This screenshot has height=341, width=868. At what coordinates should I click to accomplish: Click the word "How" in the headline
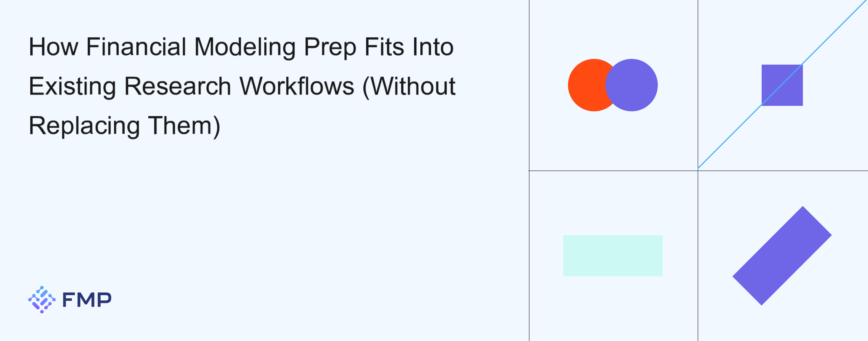53,47
